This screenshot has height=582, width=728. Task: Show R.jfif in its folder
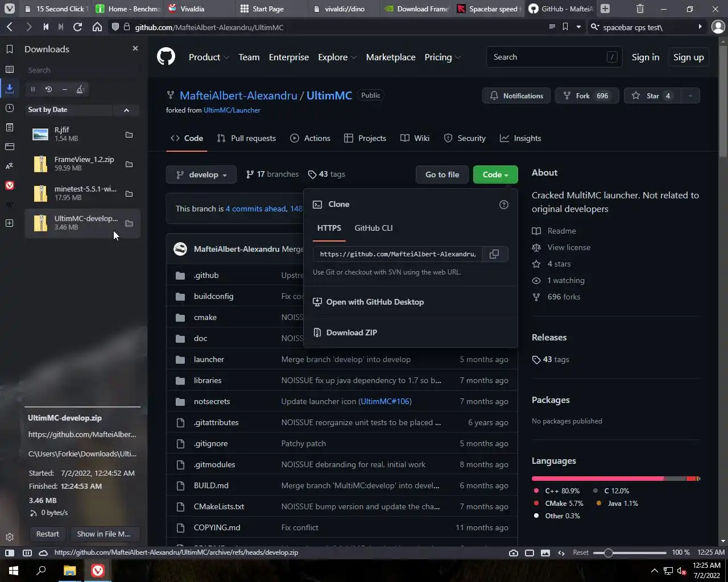click(129, 135)
